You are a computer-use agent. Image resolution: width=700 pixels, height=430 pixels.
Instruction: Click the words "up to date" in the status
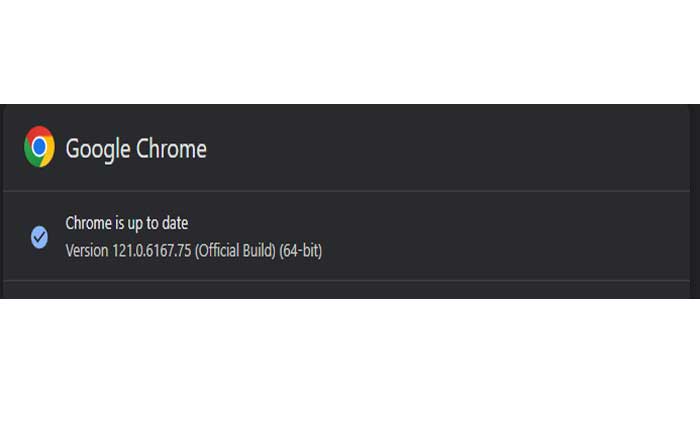160,223
